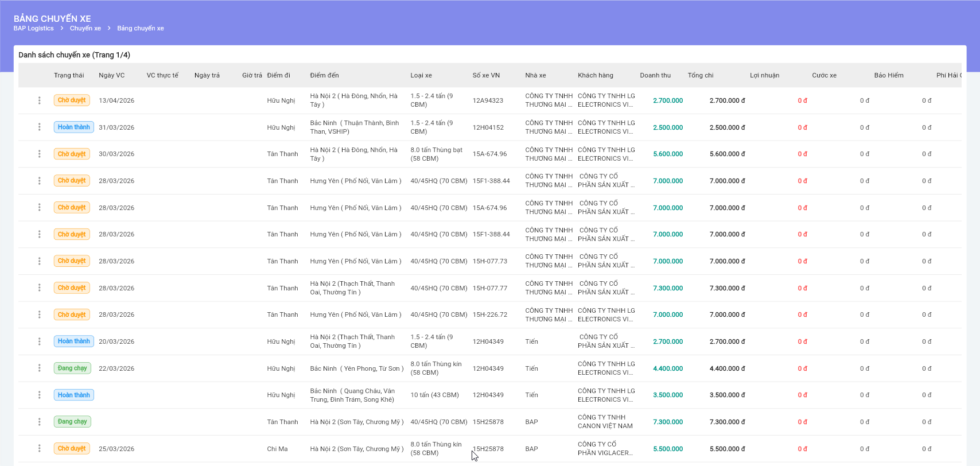This screenshot has width=980, height=466.
Task: Click the Doanh thu column header
Action: [x=655, y=75]
